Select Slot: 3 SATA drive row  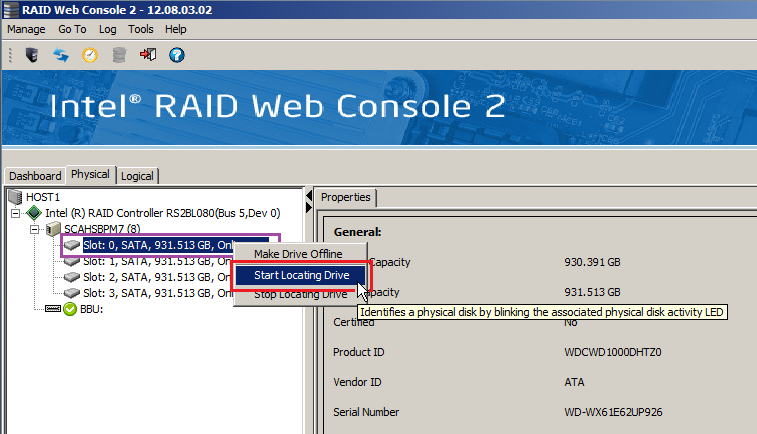157,293
